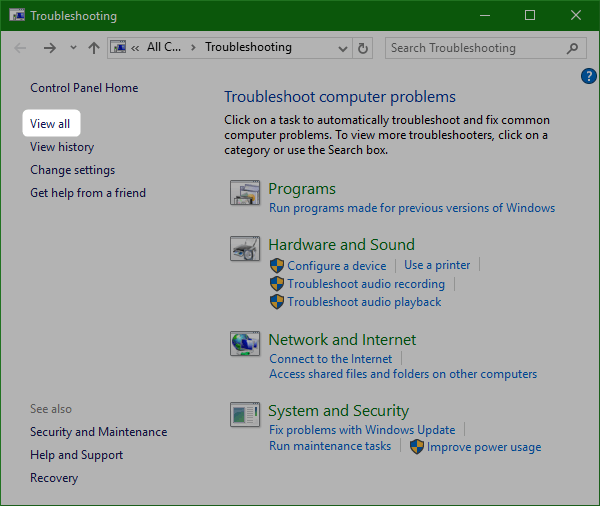Open Change settings in the sidebar

pyautogui.click(x=72, y=170)
